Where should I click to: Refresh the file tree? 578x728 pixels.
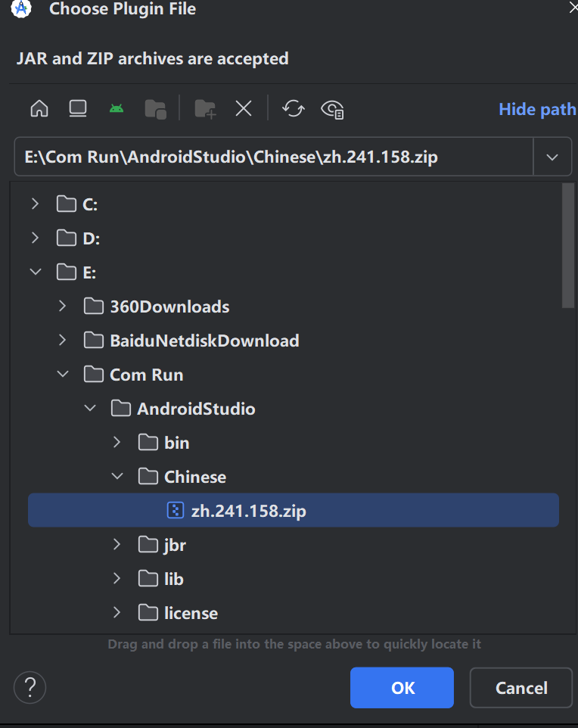point(294,108)
